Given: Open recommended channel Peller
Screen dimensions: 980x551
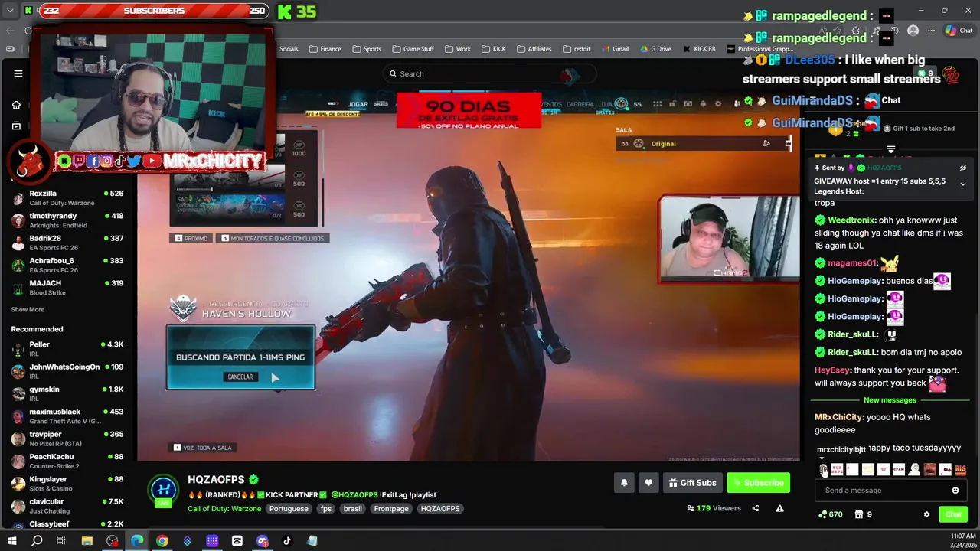Looking at the screenshot, I should [68, 349].
